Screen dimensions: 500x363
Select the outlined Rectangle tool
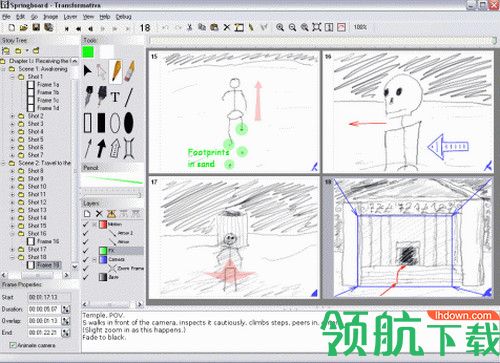tap(88, 123)
